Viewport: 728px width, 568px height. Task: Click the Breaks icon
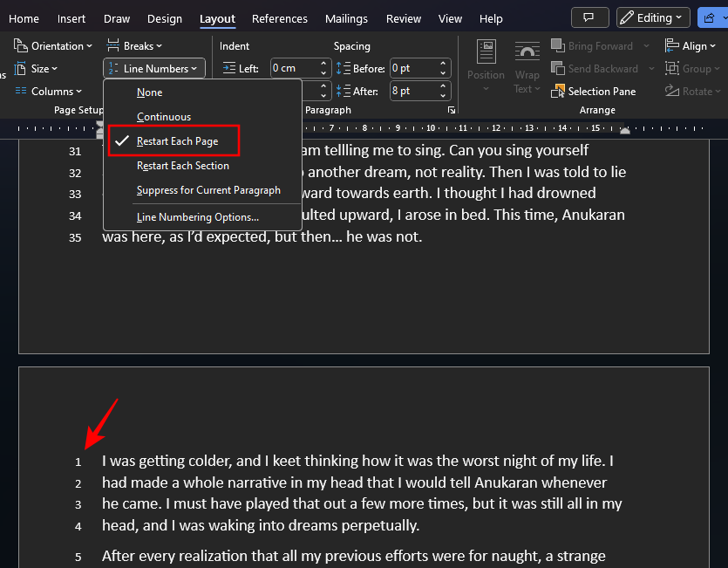point(112,45)
